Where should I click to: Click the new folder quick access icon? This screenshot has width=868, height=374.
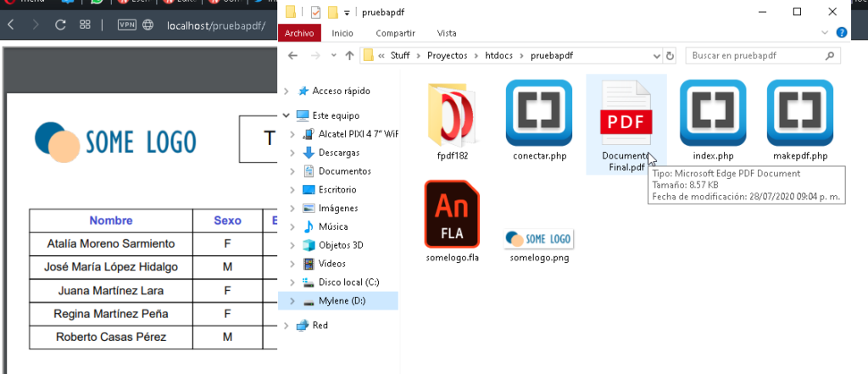point(332,12)
